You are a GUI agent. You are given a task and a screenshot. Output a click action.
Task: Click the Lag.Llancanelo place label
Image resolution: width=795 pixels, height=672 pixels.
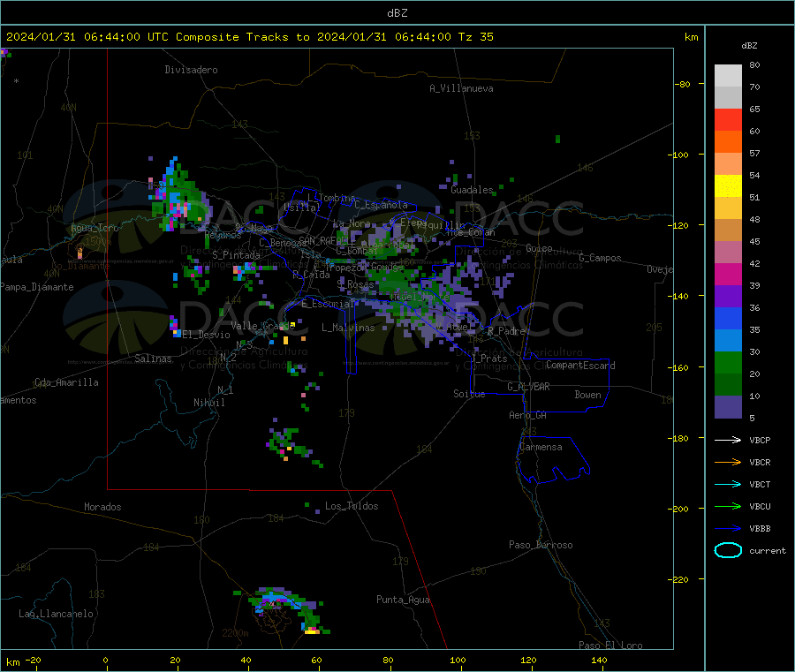56,614
